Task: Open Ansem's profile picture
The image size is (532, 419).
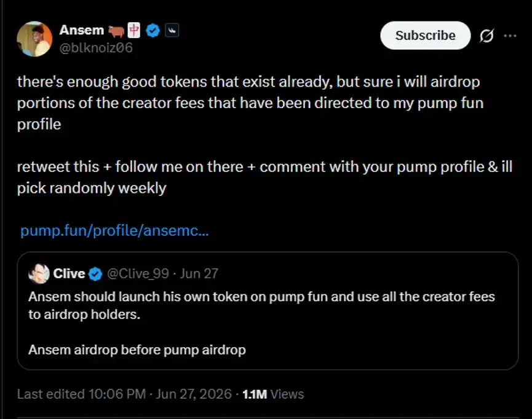Action: click(x=34, y=39)
